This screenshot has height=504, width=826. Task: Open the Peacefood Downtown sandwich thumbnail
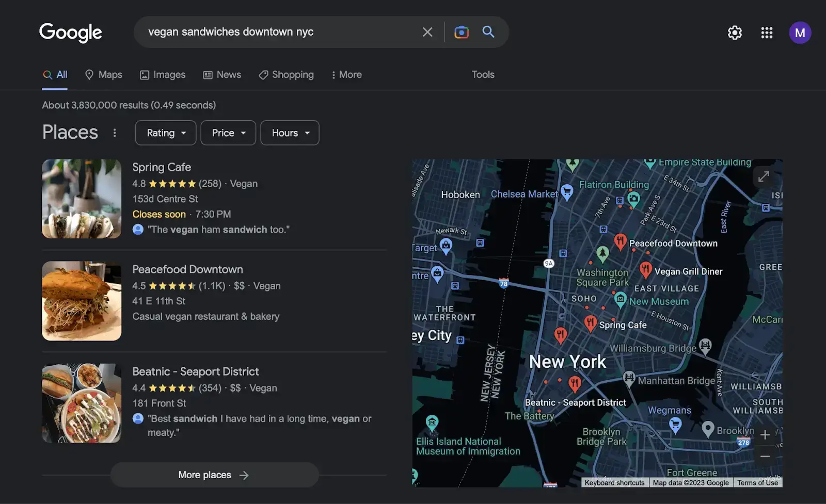coord(82,301)
